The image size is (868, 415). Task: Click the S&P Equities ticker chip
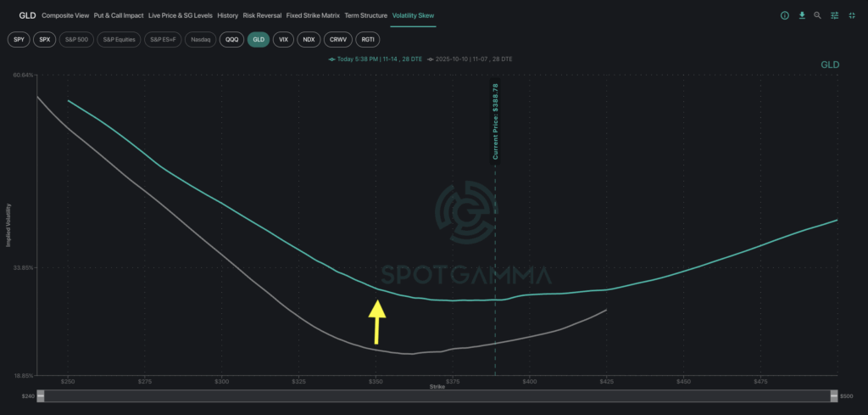coord(119,39)
